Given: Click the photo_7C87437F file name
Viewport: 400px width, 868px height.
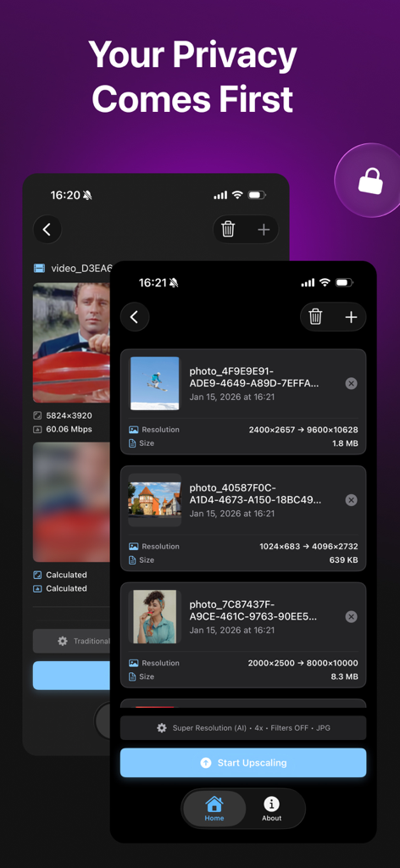Looking at the screenshot, I should (255, 610).
